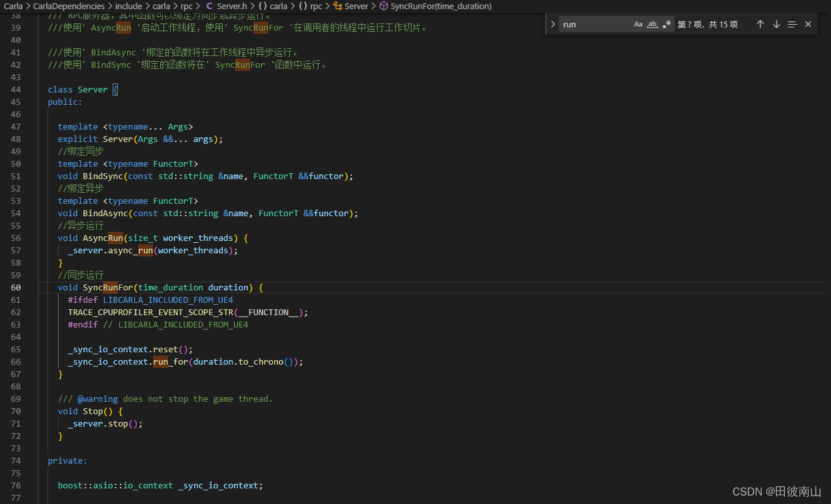Click 'run_for' call on line 66
The image size is (831, 504).
[171, 361]
